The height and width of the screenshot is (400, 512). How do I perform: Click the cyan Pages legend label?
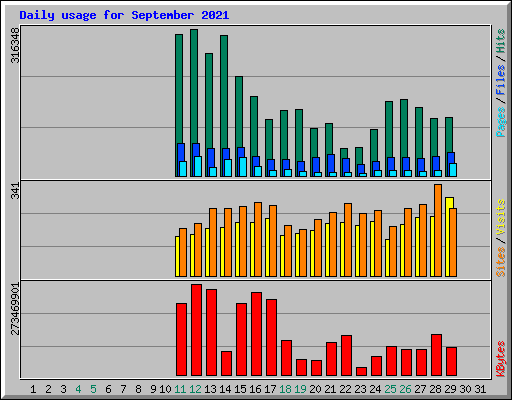(x=501, y=122)
